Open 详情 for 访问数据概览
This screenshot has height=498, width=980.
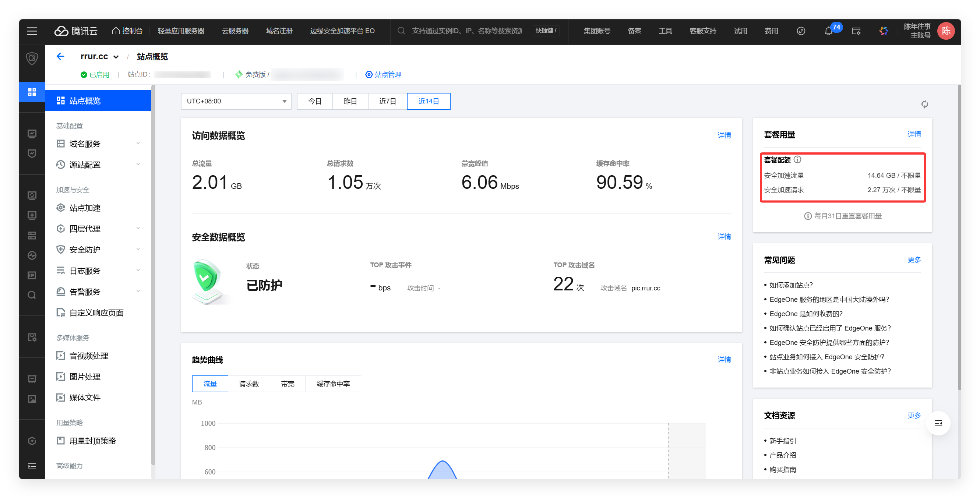pos(724,135)
